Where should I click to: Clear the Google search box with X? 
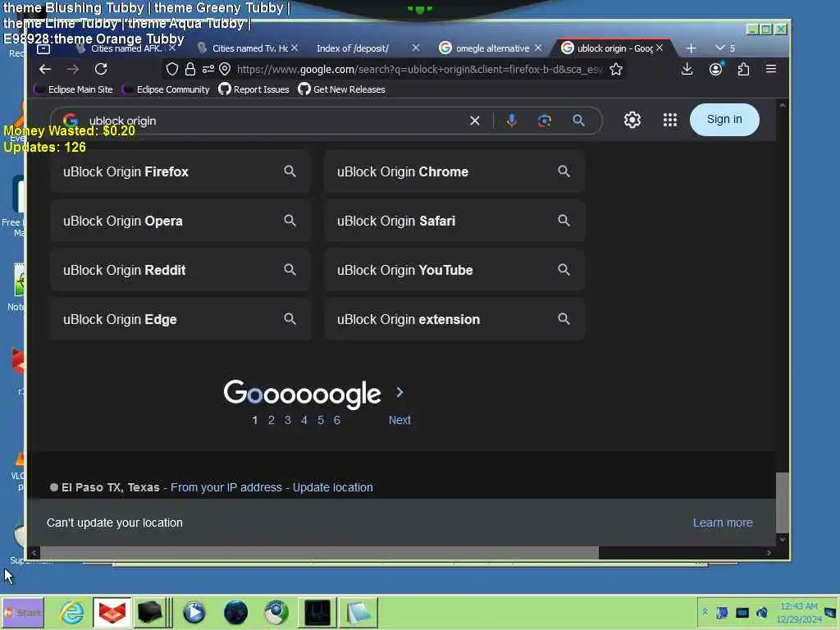point(475,121)
